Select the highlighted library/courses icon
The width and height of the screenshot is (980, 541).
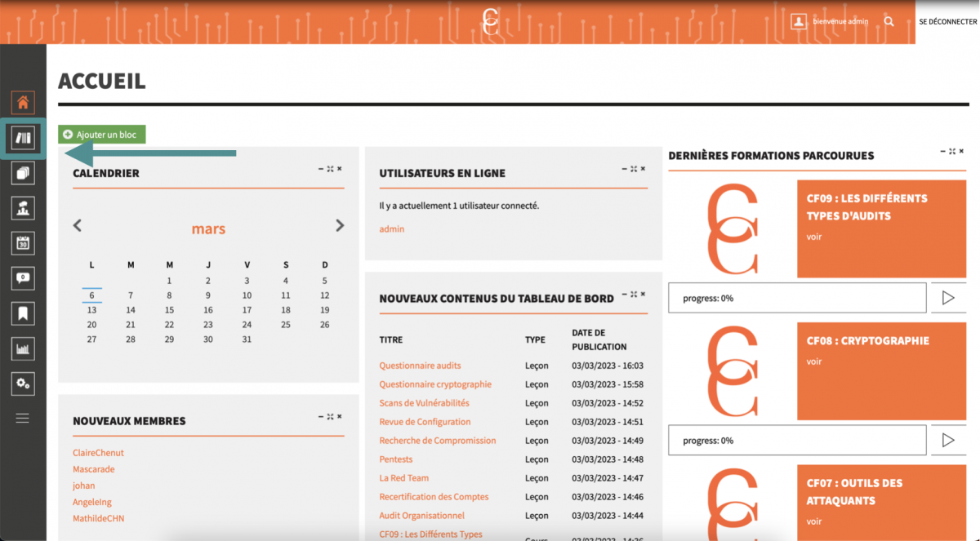[x=22, y=137]
